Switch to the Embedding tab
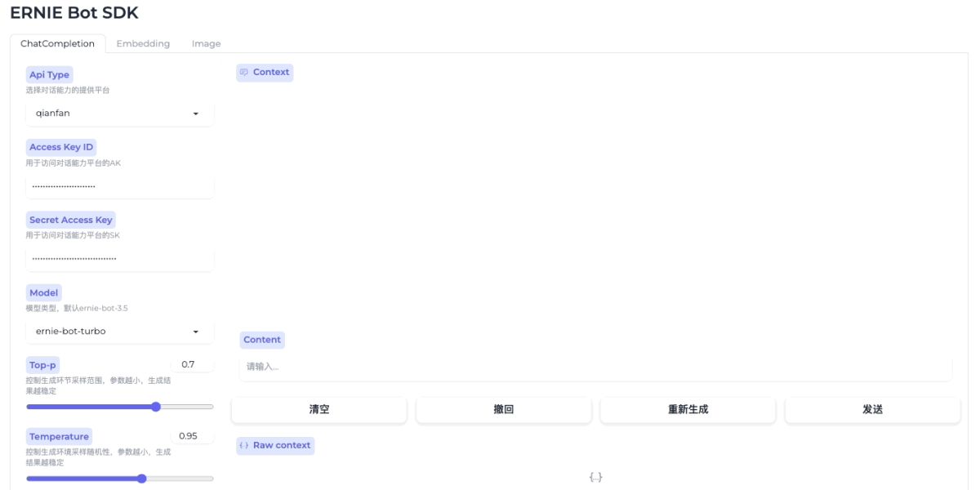Viewport: 980px width, 490px height. [x=143, y=43]
